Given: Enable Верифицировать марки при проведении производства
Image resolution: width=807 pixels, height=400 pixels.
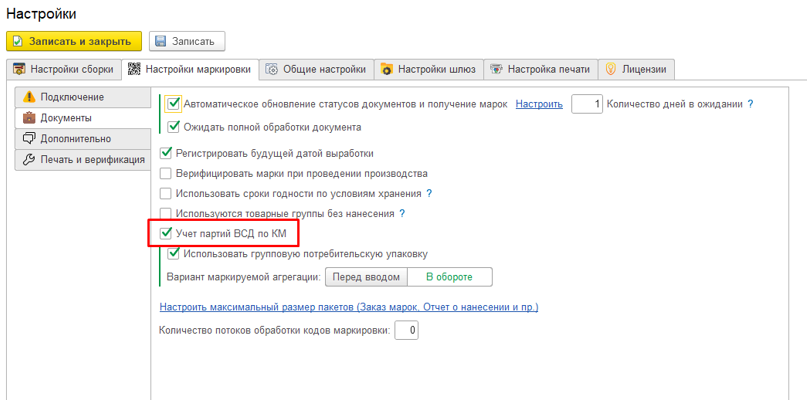Looking at the screenshot, I should (165, 173).
